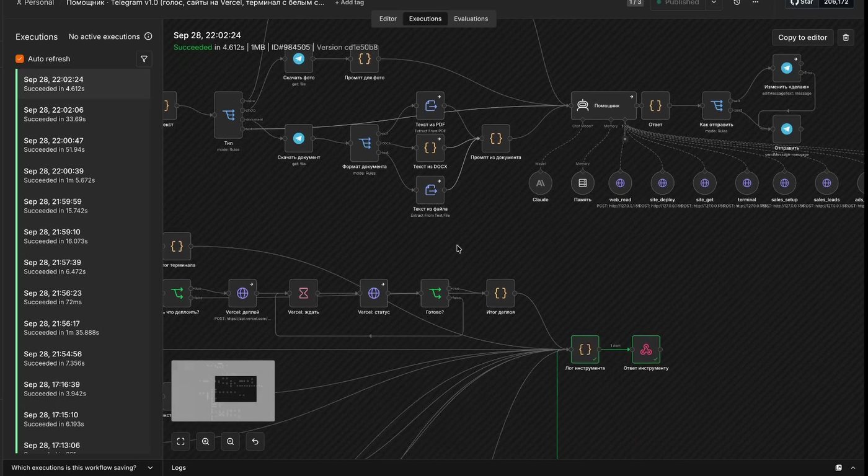The image size is (868, 476).
Task: Click the canvas minimap
Action: click(223, 391)
